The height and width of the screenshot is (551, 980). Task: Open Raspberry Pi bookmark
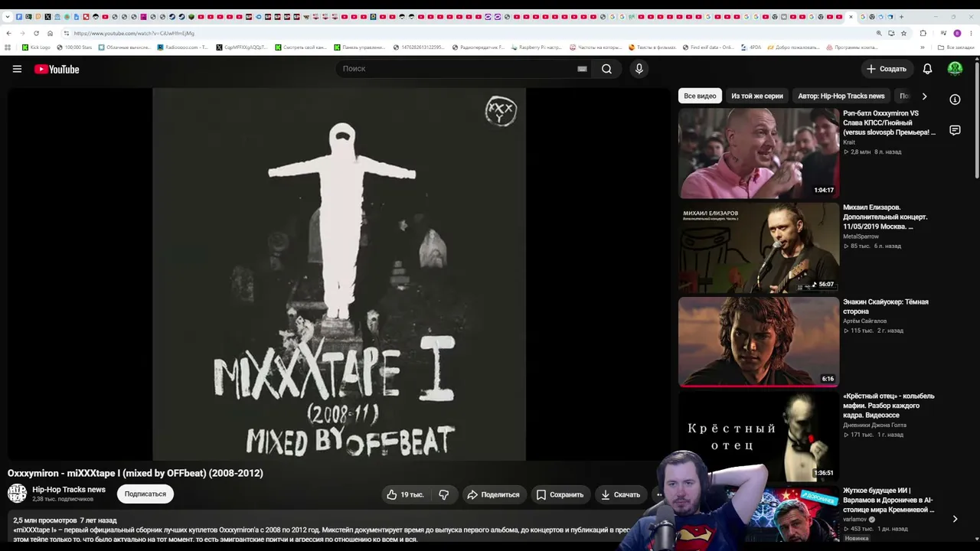point(537,47)
